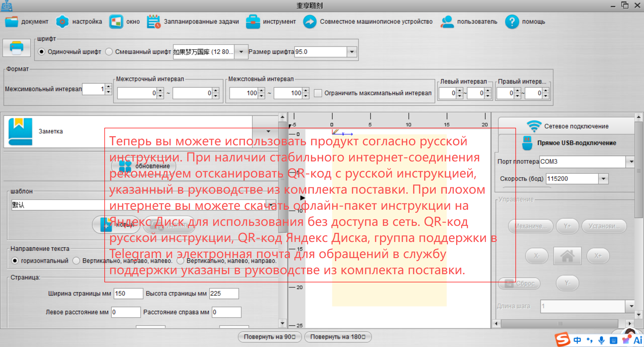Click the Chinese 中 input mode icon
Screen dimensions: 644x347
tap(577, 340)
